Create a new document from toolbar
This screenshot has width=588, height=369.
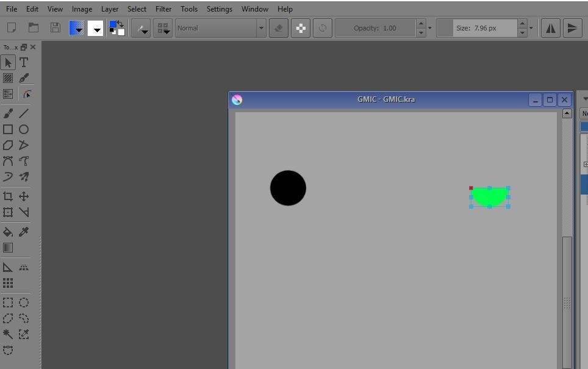[12, 27]
